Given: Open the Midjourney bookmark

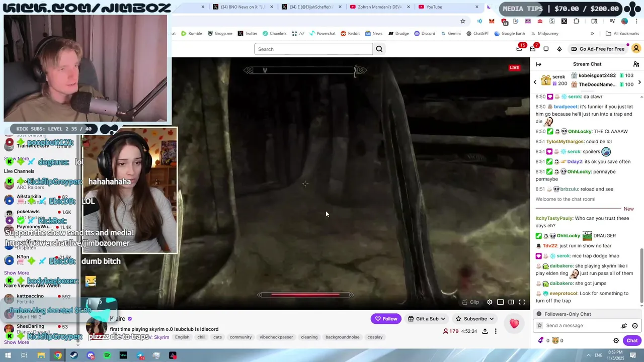Looking at the screenshot, I should (544, 34).
